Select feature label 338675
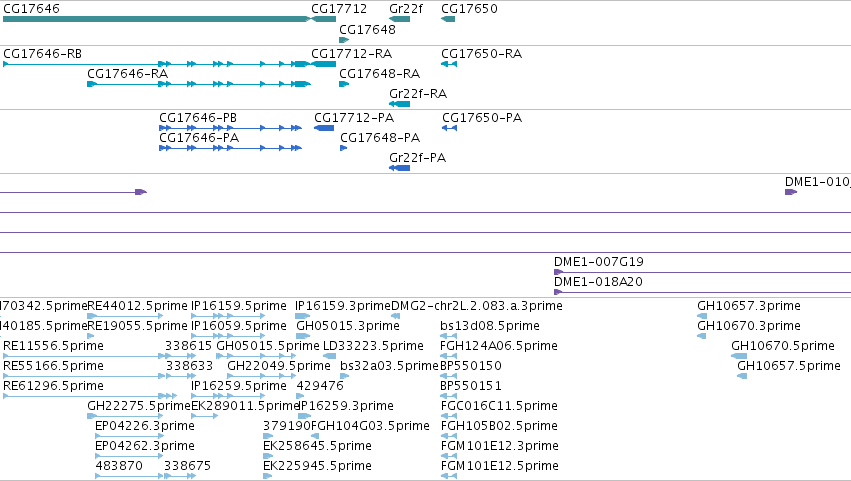851x481 pixels. click(x=187, y=466)
